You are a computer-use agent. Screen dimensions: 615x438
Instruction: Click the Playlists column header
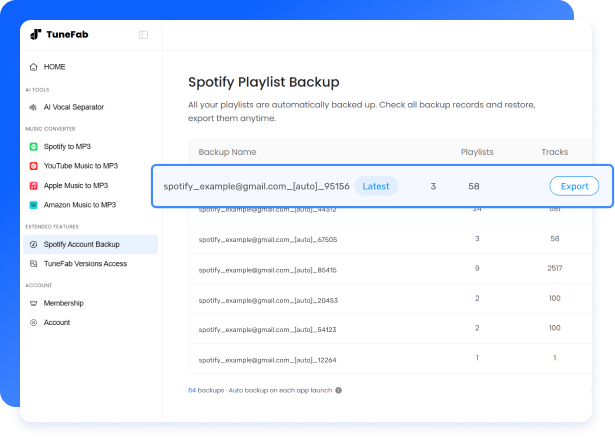pos(477,152)
